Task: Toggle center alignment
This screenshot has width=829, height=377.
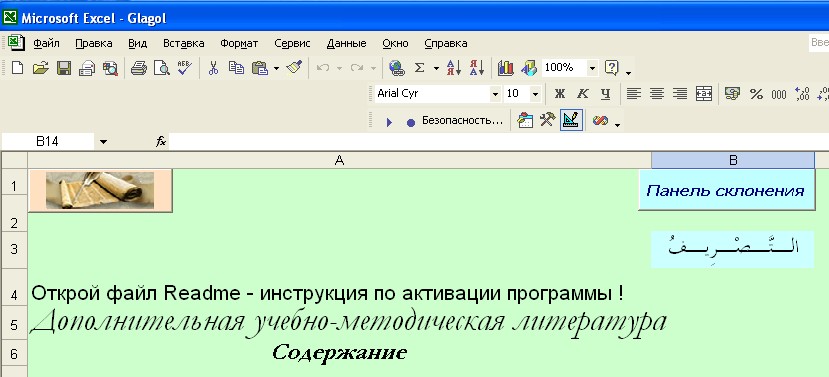Action: (x=657, y=94)
